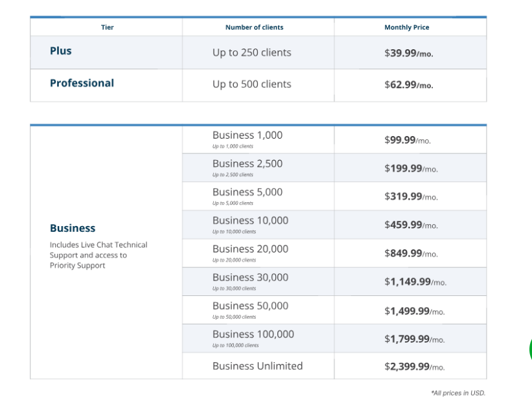532x410 pixels.
Task: Click the Up to 10,000 clients subtext
Action: click(x=234, y=232)
